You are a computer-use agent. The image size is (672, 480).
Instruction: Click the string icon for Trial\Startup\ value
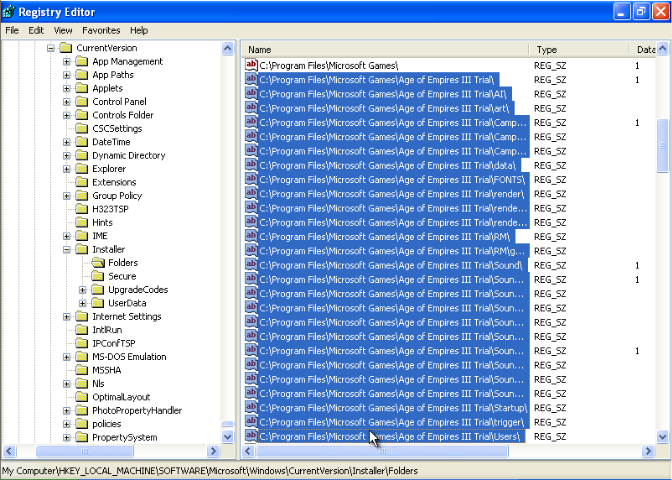(x=251, y=408)
